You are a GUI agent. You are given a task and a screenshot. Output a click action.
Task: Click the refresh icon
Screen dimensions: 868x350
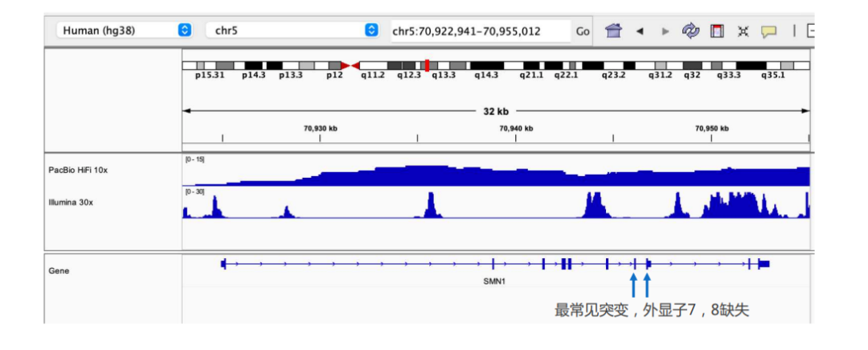(x=690, y=31)
